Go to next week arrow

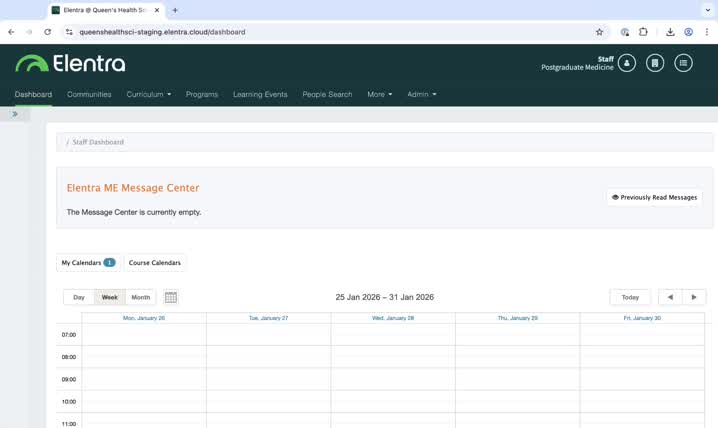pyautogui.click(x=694, y=297)
